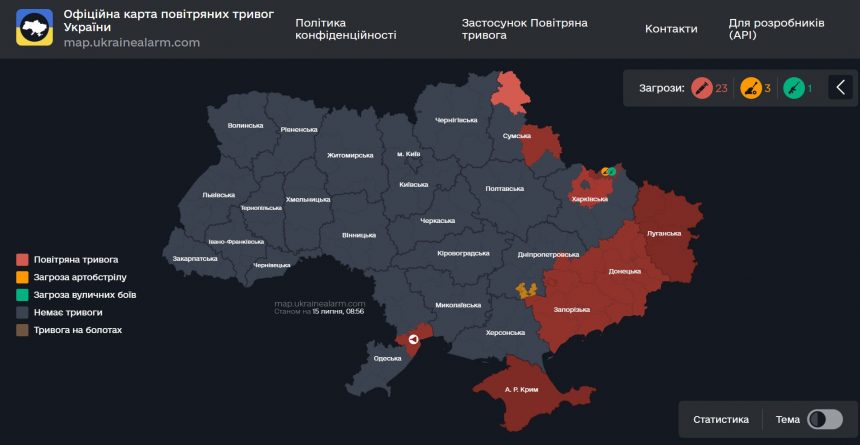Image resolution: width=860 pixels, height=445 pixels.
Task: Select the Запорізька region label
Action: (572, 309)
